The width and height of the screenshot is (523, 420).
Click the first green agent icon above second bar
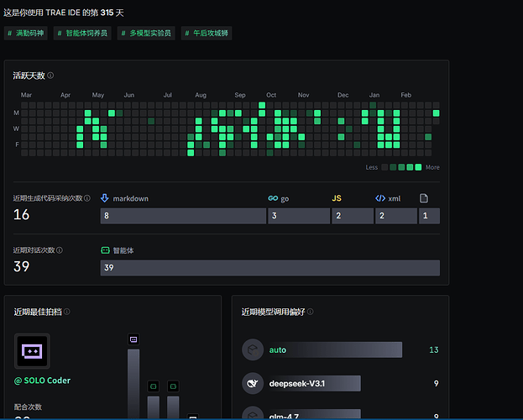click(x=154, y=386)
